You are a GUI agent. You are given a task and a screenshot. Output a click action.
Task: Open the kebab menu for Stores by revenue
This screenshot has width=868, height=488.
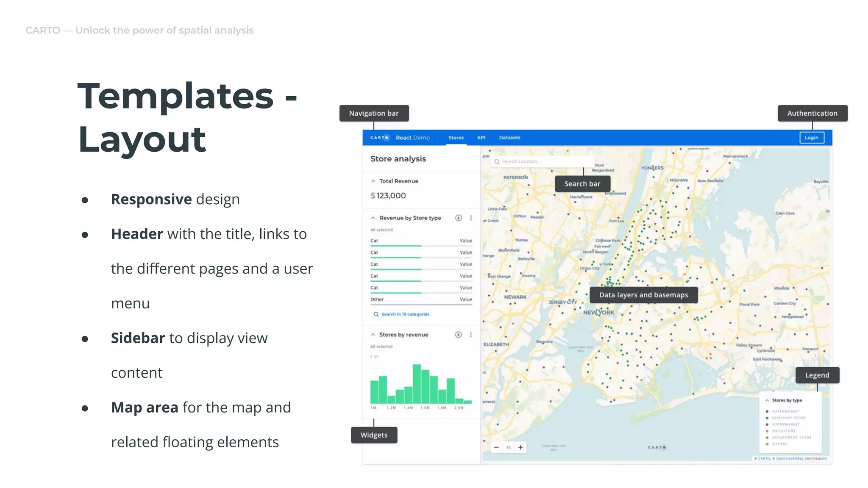pyautogui.click(x=471, y=335)
